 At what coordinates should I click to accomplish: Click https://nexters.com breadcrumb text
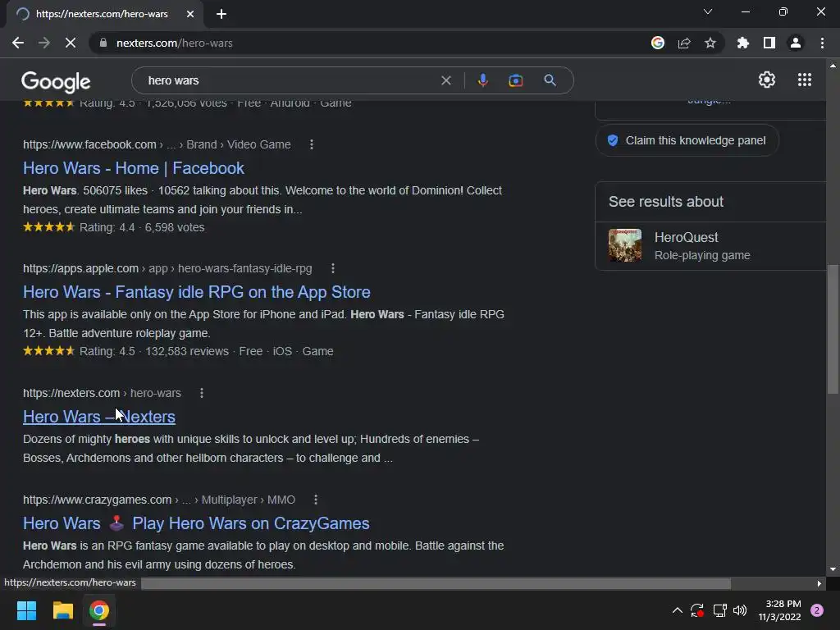[71, 393]
